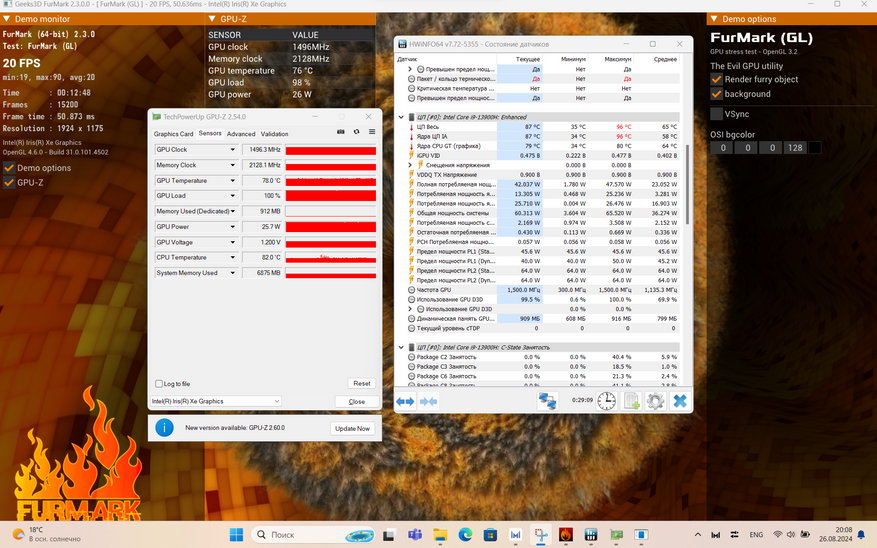Uncheck Render furry object option
877x548 pixels.
[x=716, y=79]
